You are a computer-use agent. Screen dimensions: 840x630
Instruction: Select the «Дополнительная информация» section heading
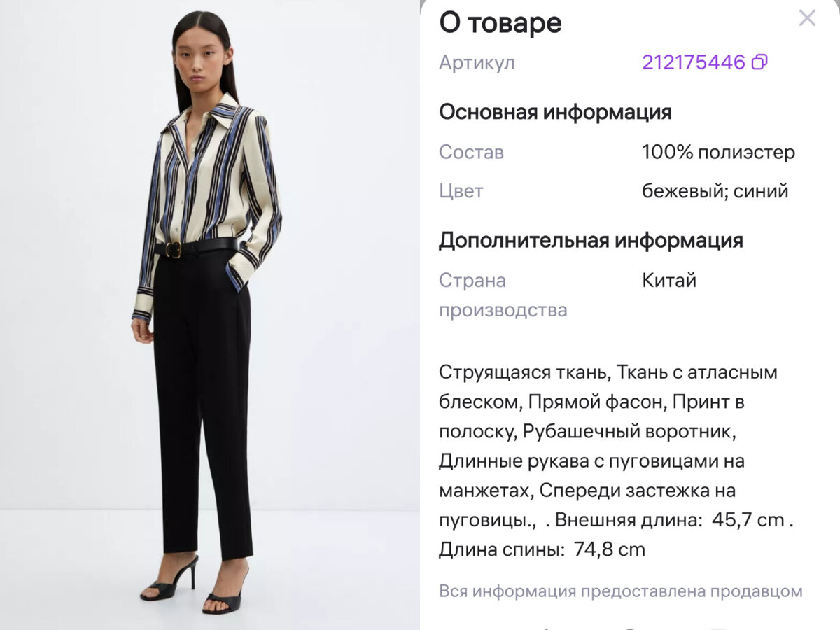point(591,240)
